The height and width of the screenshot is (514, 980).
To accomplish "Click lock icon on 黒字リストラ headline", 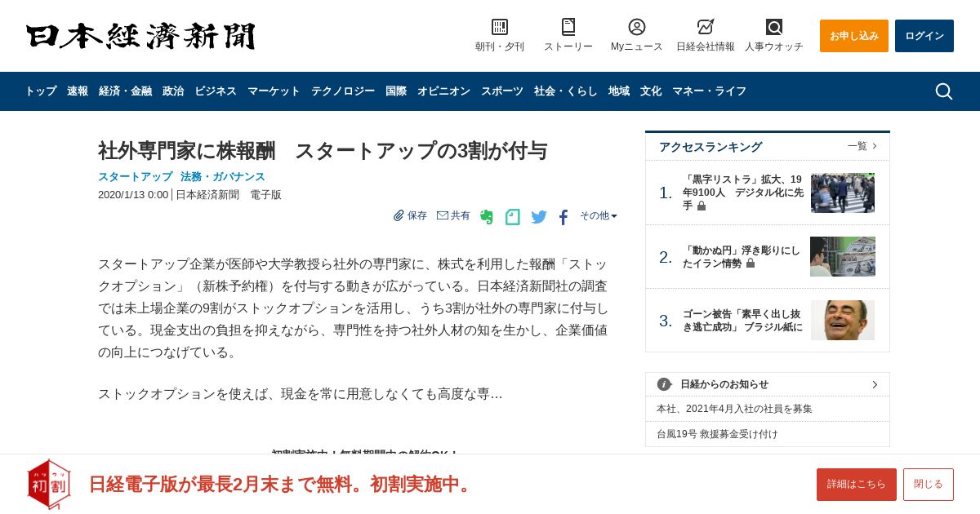I will 702,206.
